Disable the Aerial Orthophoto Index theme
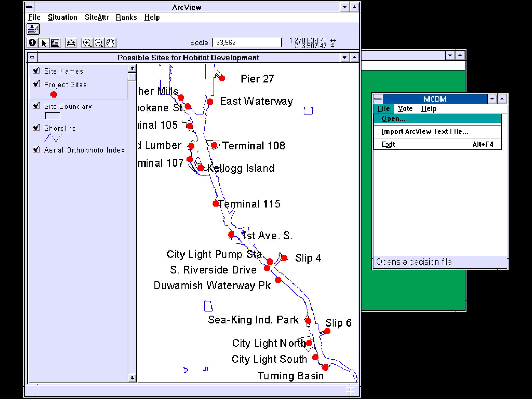The image size is (532, 399). tap(37, 149)
